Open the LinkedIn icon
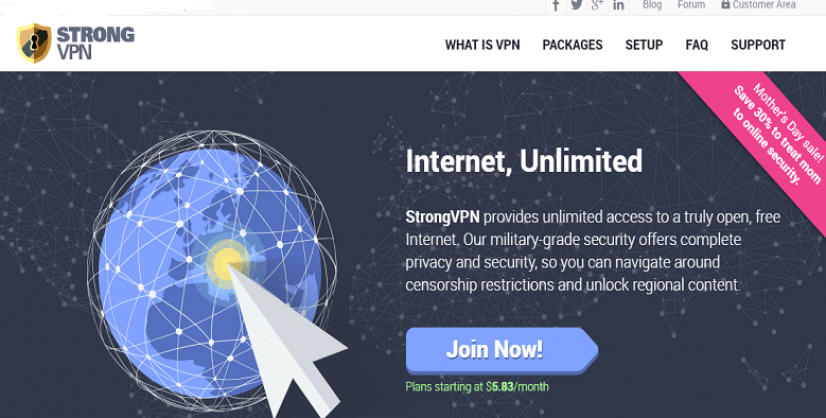This screenshot has width=826, height=418. (618, 5)
